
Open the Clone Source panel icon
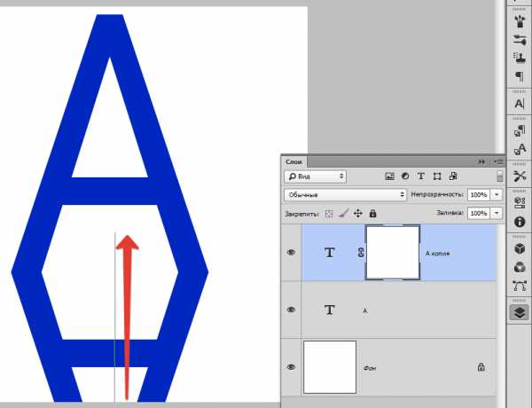519,58
